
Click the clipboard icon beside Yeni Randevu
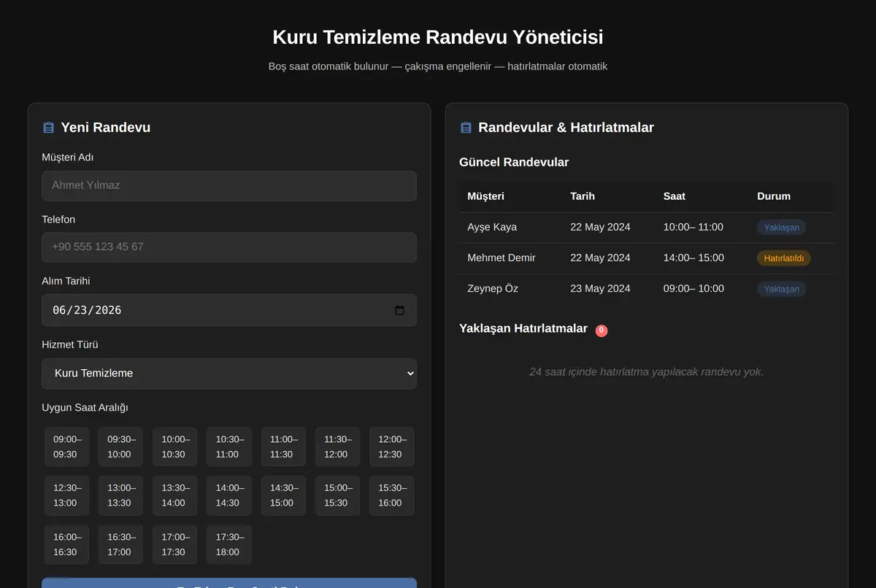48,128
